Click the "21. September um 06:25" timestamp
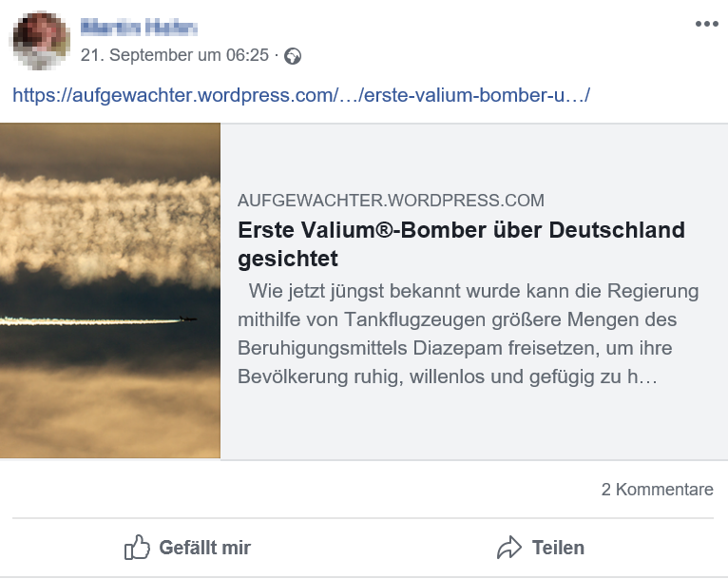This screenshot has height=579, width=728. (175, 55)
